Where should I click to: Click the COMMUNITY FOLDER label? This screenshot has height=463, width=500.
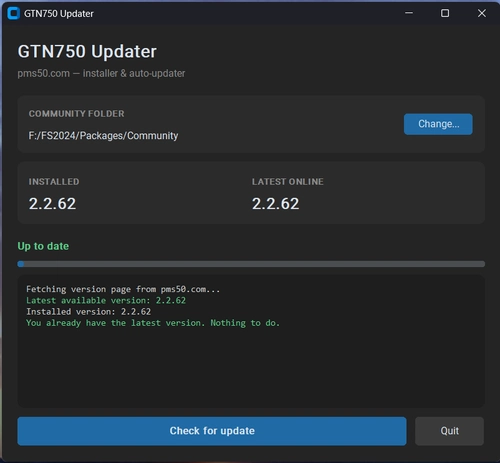(76, 114)
